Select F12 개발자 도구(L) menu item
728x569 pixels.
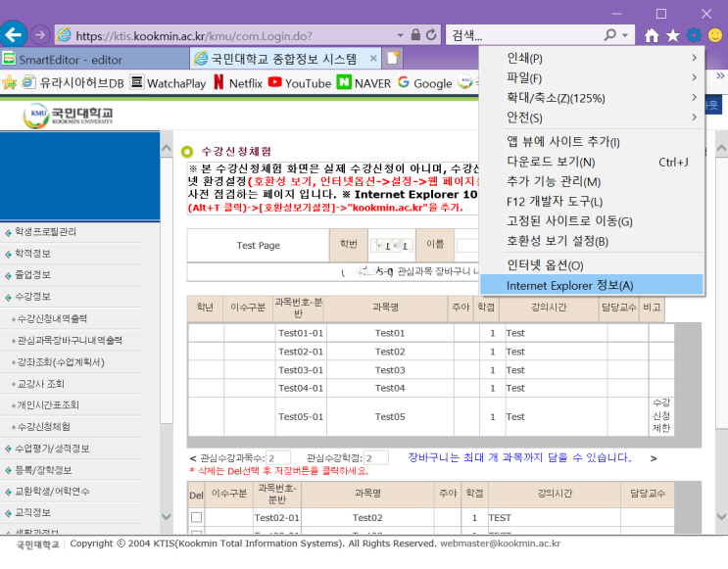click(592, 202)
